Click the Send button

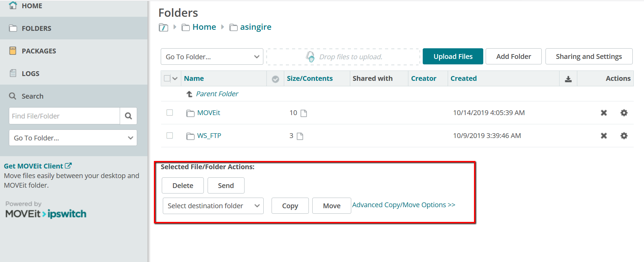tap(226, 185)
